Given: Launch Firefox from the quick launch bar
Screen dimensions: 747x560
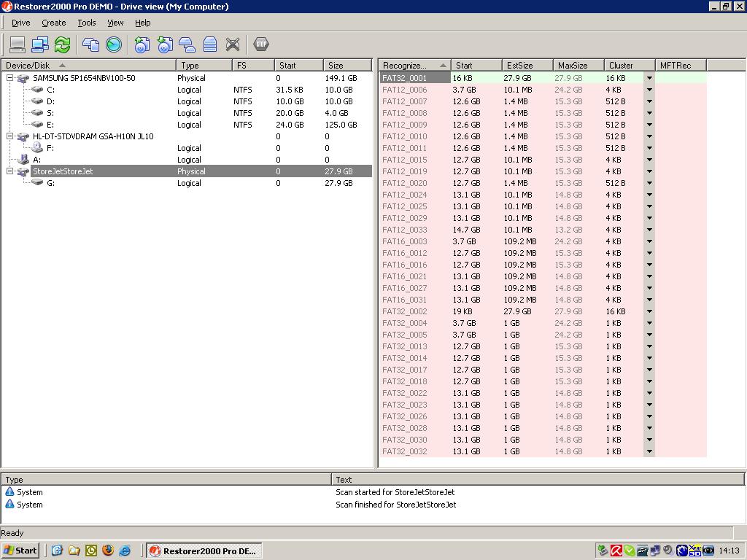Looking at the screenshot, I should point(108,551).
